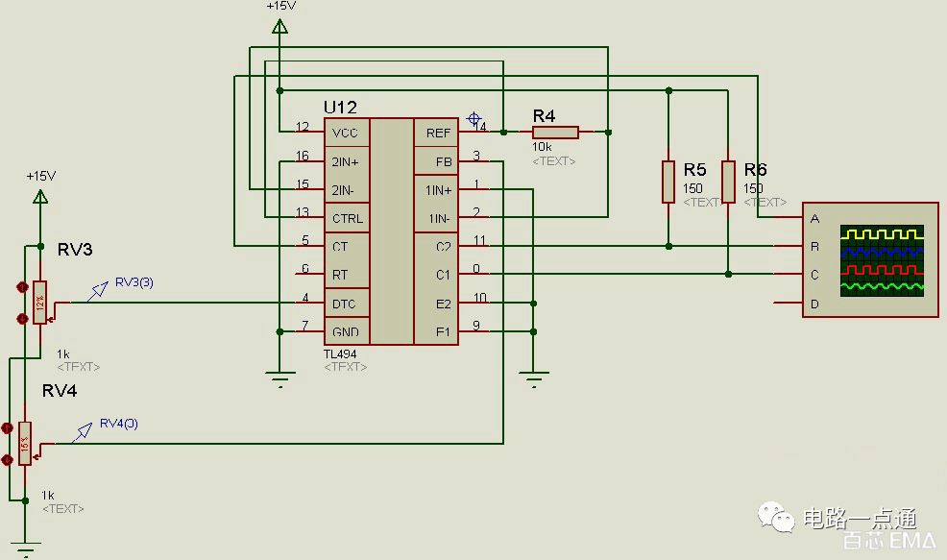Click the RV3(3) voltage probe arrow
This screenshot has width=947, height=560.
(97, 291)
